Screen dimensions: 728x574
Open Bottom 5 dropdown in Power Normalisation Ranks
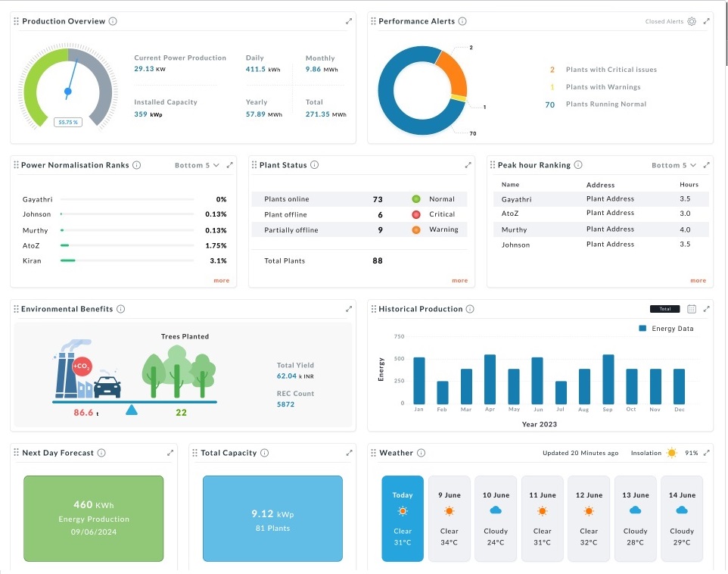pyautogui.click(x=197, y=165)
